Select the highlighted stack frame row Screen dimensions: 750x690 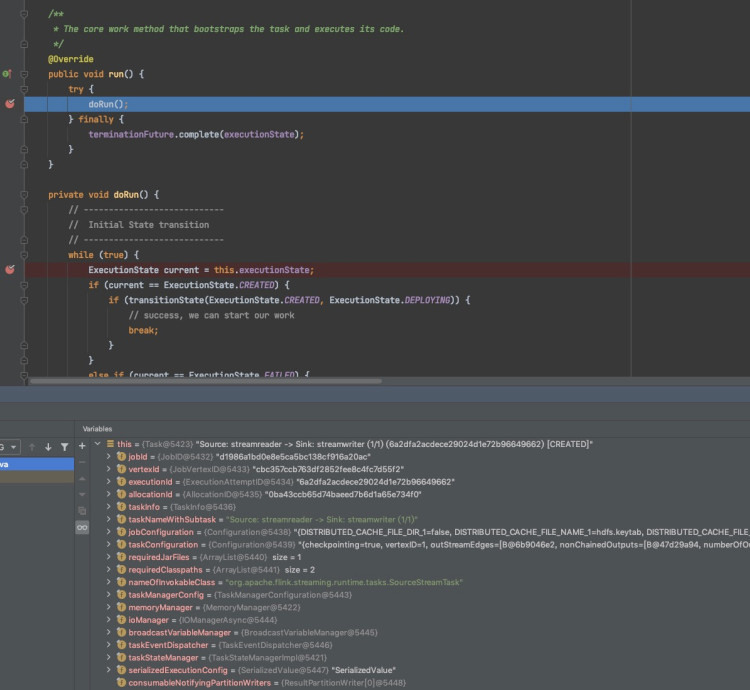coord(37,464)
